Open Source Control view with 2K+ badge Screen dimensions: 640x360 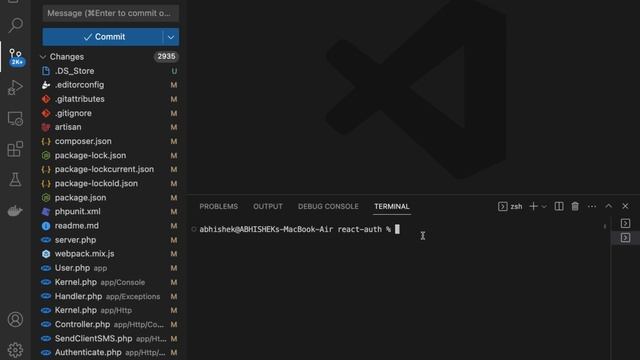[x=16, y=56]
